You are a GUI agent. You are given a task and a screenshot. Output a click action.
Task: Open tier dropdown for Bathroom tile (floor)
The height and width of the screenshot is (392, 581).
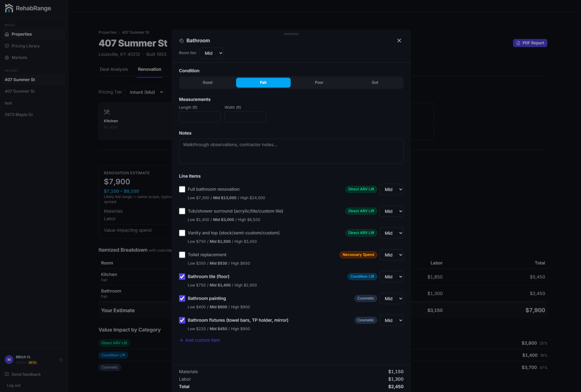tap(391, 277)
